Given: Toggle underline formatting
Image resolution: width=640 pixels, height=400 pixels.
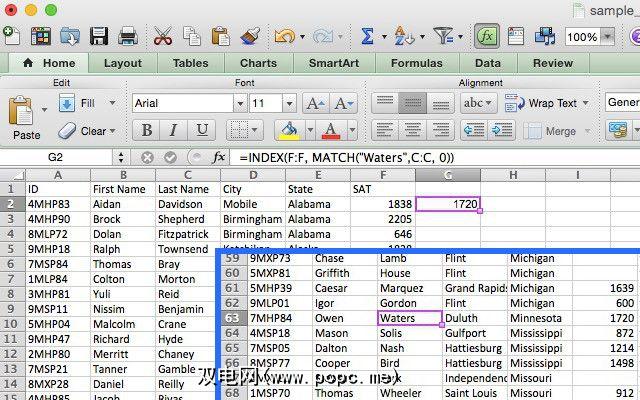Looking at the screenshot, I should tap(202, 131).
